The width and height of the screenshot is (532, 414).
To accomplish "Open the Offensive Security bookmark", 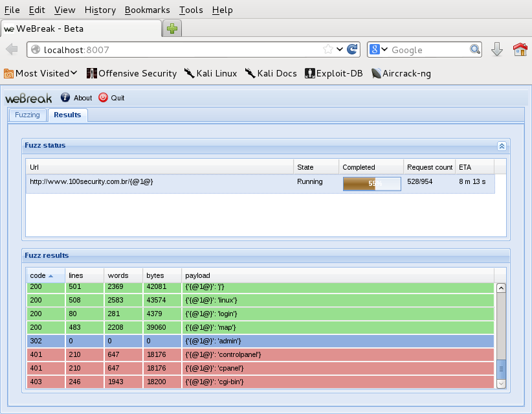I will click(x=131, y=73).
